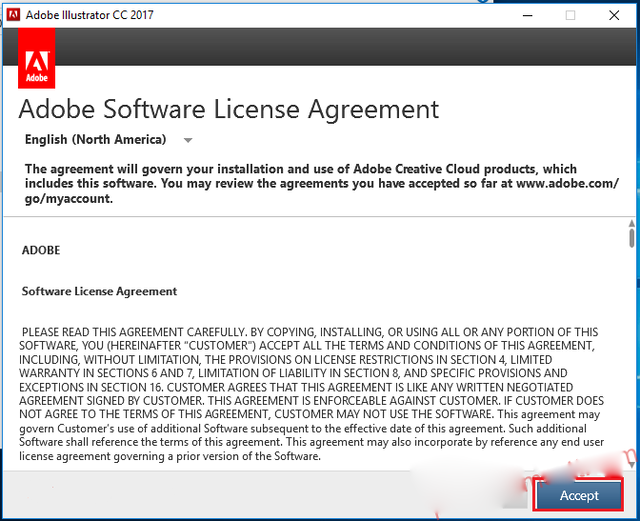The image size is (640, 521).
Task: Minimize the Adobe Illustrator CC 2017 window
Action: coord(527,16)
